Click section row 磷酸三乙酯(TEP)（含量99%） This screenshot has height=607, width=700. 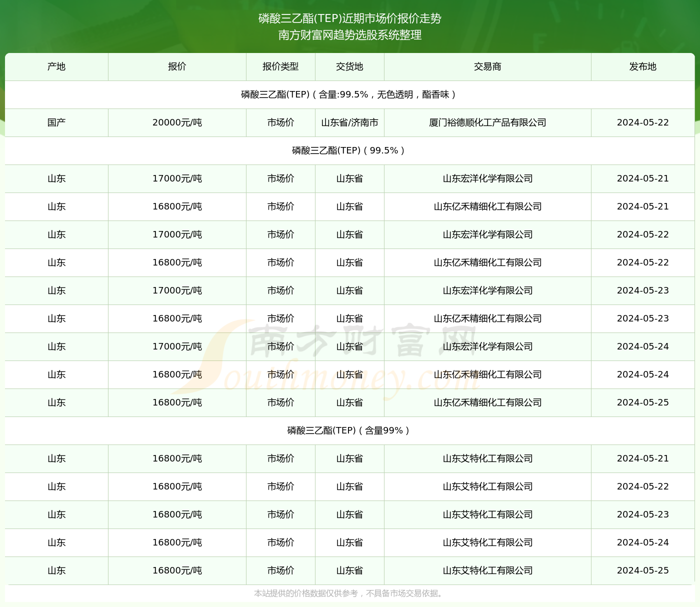coord(349,430)
